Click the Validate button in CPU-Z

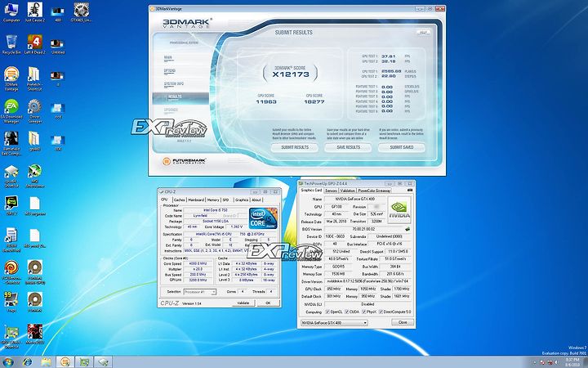[x=243, y=303]
